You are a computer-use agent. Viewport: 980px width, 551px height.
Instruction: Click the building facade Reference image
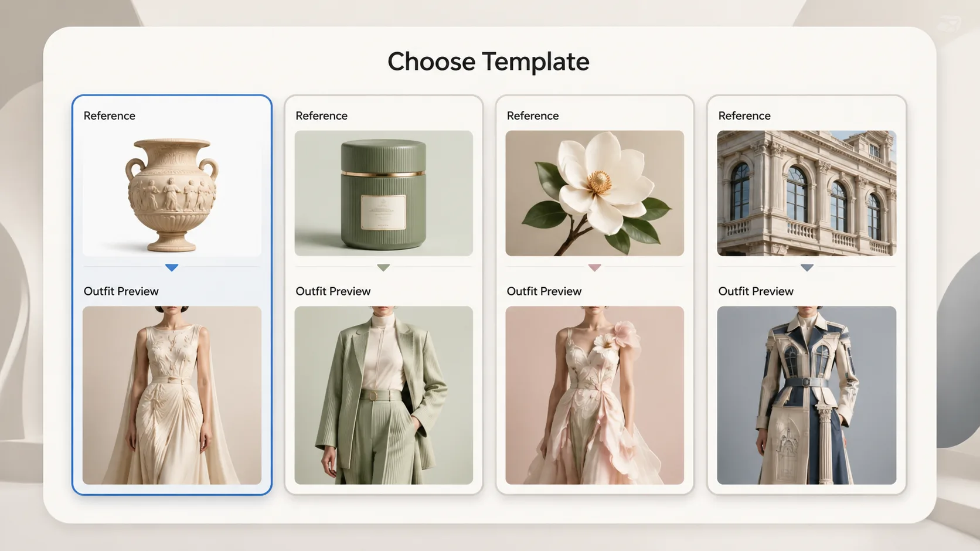[807, 193]
